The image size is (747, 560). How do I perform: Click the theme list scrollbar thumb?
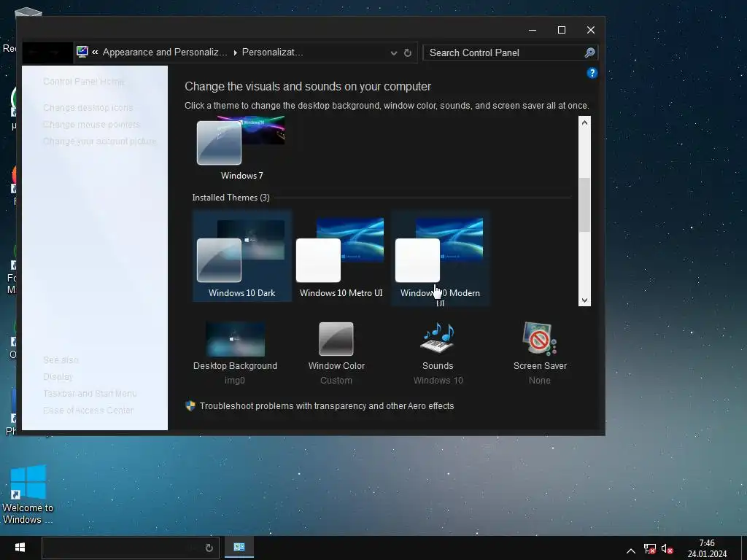584,205
